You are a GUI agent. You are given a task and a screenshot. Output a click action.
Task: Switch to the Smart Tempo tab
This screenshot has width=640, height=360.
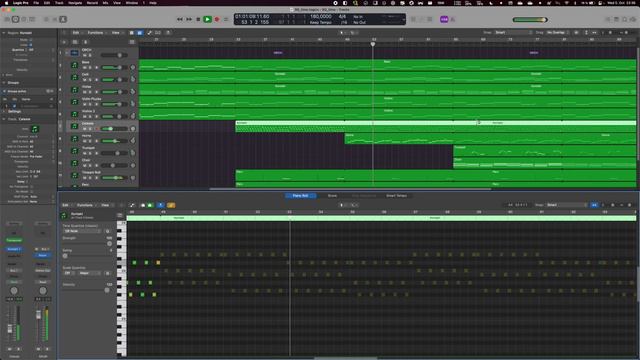coord(396,196)
